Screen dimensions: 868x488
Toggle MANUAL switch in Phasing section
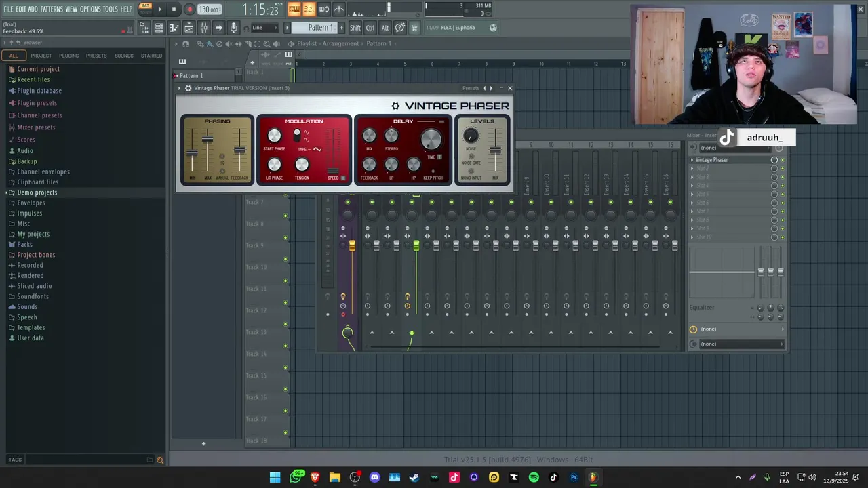coord(222,171)
